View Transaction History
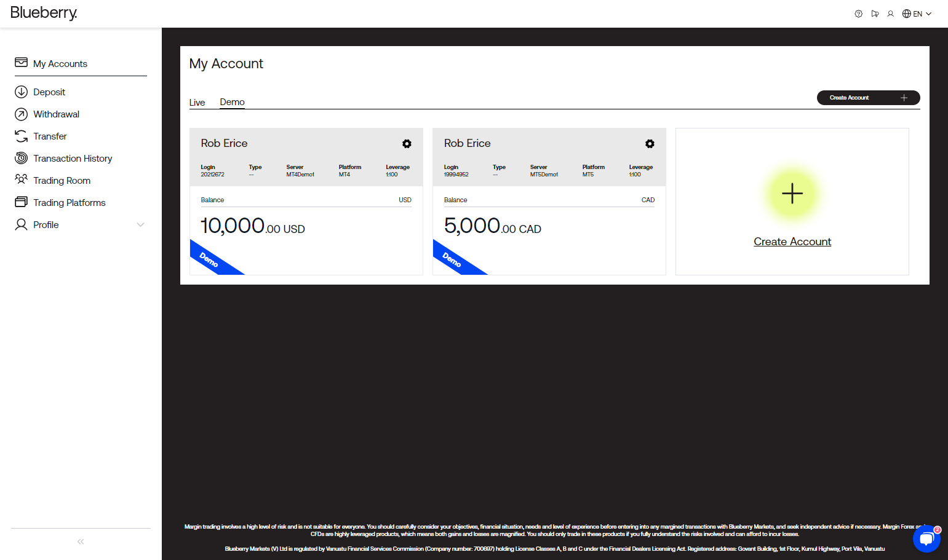 73,159
